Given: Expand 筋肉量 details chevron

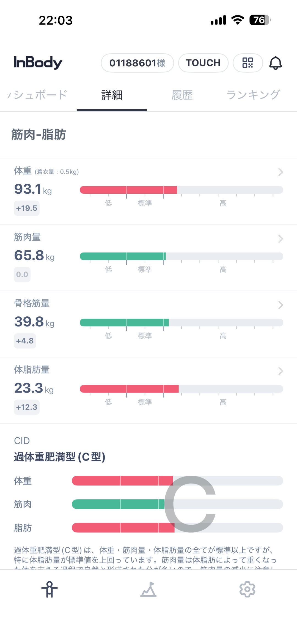Looking at the screenshot, I should [280, 239].
